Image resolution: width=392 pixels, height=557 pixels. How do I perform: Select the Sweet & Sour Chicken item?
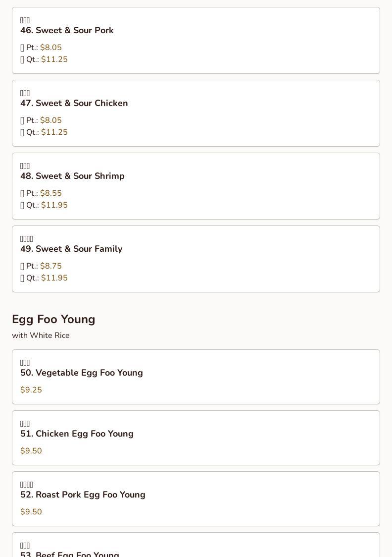coord(74,103)
